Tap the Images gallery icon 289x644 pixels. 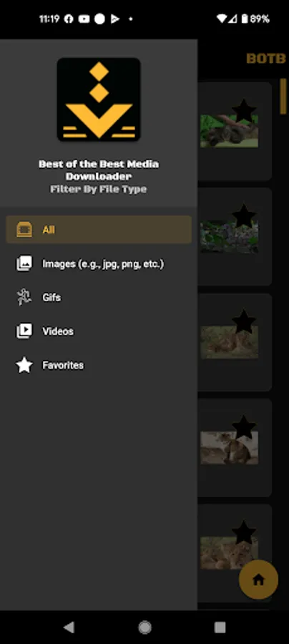coord(24,263)
